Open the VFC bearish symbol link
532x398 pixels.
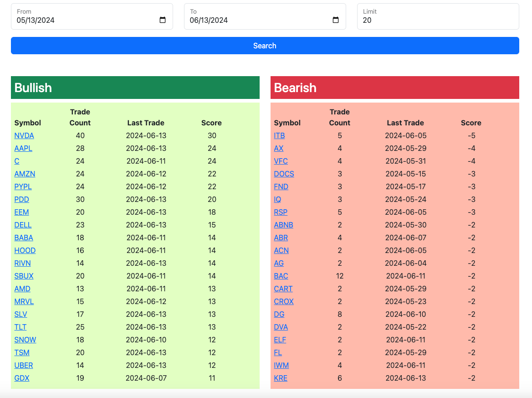tap(281, 161)
